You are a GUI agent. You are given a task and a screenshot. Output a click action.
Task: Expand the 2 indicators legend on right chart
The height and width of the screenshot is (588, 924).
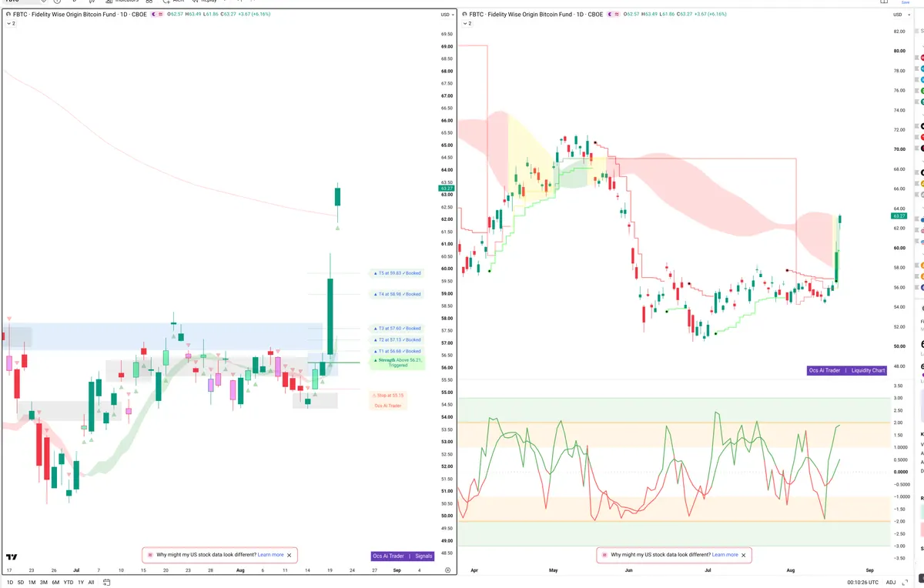point(467,24)
